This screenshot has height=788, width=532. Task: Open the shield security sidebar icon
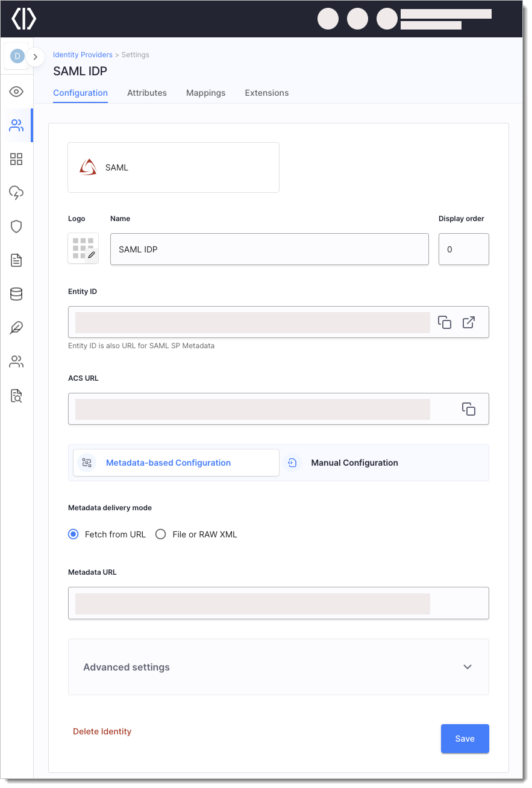[16, 227]
